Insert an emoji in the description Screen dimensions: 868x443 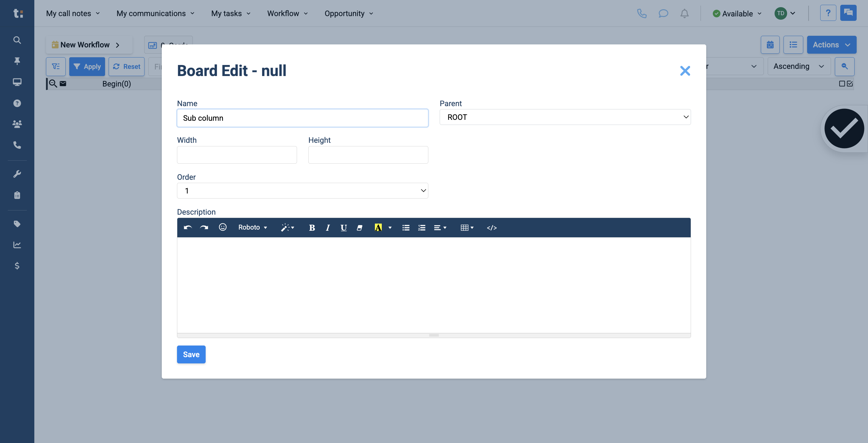223,227
